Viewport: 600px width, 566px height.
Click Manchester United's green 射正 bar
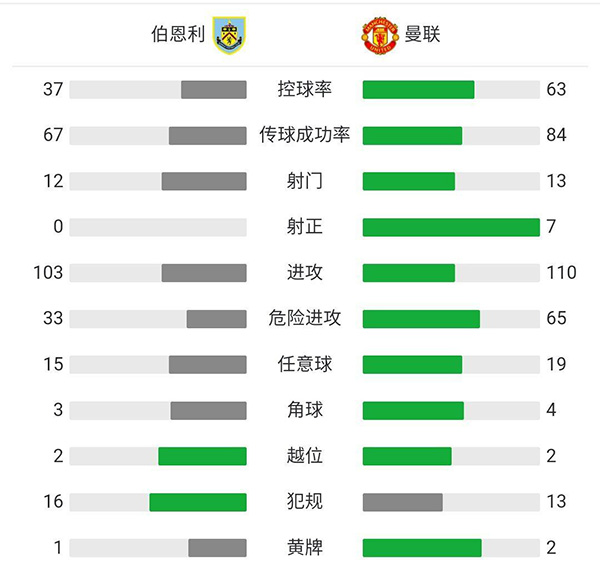[451, 227]
